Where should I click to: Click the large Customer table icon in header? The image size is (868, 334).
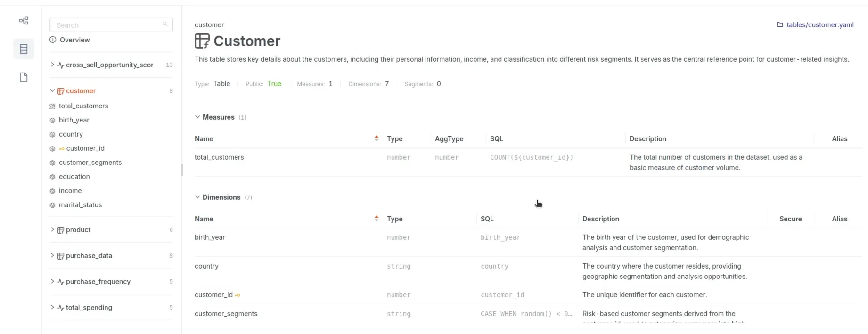(x=202, y=41)
